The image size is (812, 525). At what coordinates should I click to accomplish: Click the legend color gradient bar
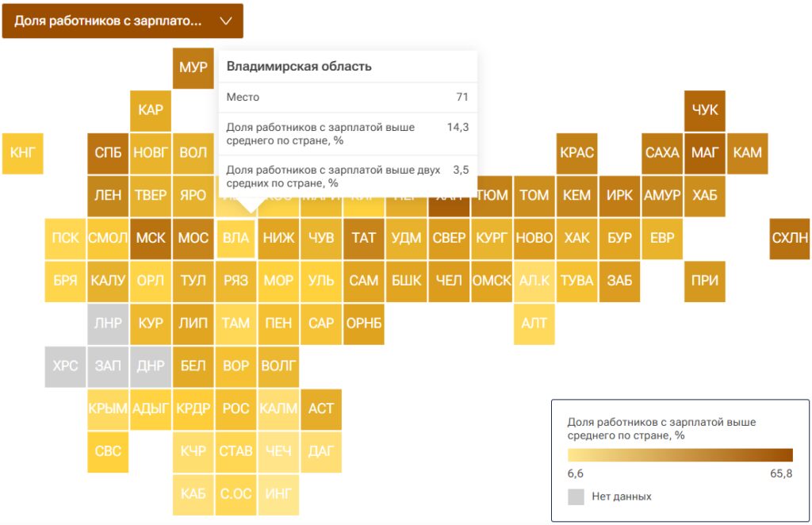click(680, 454)
